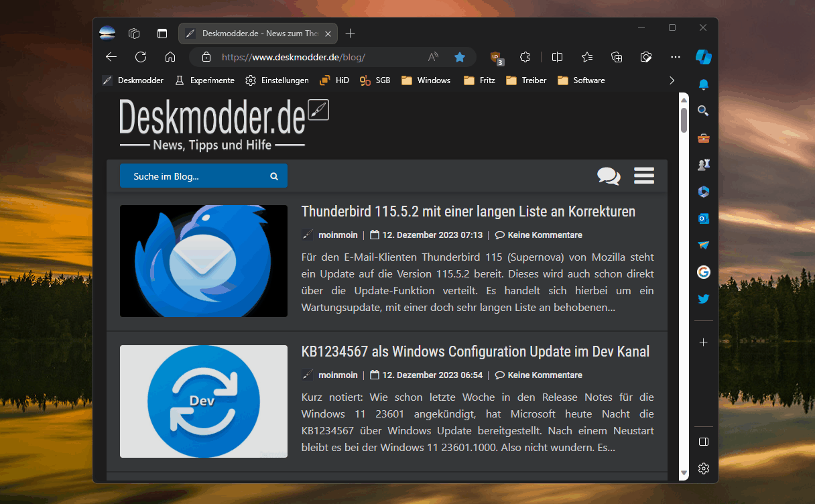Screen dimensions: 815x504
Task: Open the Dev update article thumbnail
Action: pyautogui.click(x=204, y=401)
